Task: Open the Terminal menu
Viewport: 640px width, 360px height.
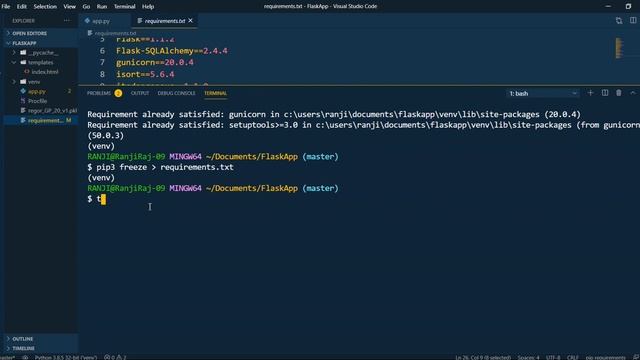Action: (124, 7)
